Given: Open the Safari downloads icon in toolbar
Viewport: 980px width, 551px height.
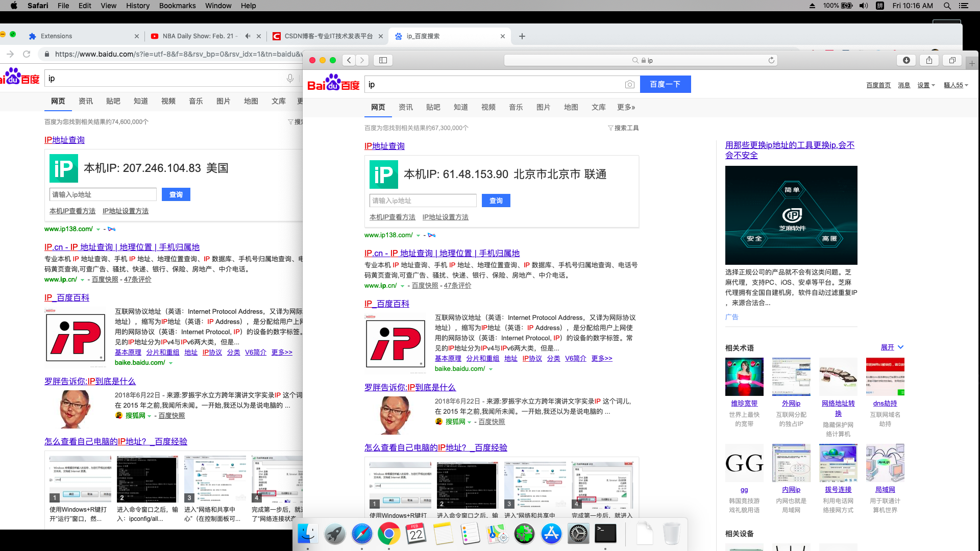Looking at the screenshot, I should click(x=906, y=60).
